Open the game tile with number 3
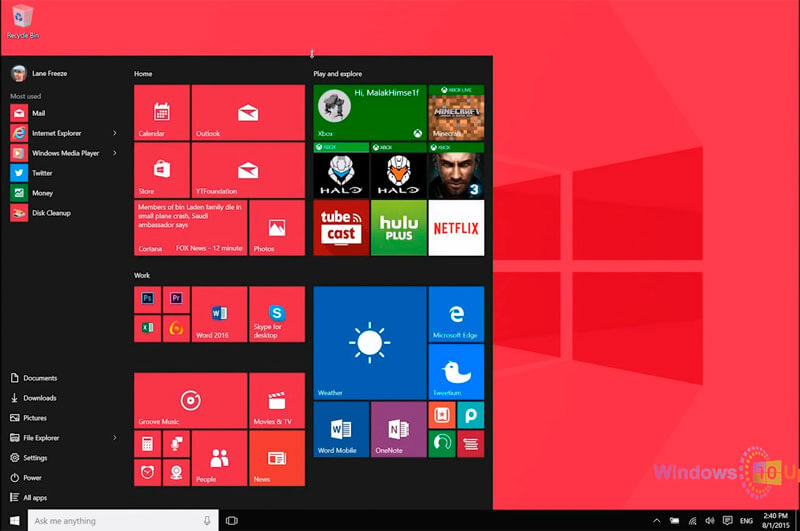800x531 pixels. (456, 170)
